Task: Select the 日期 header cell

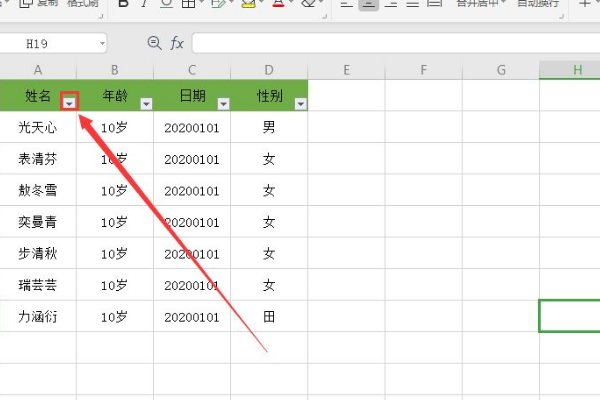Action: pyautogui.click(x=192, y=95)
